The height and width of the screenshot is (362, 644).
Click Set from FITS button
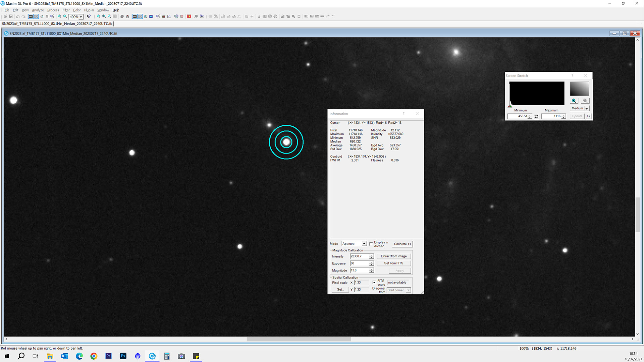click(x=393, y=263)
